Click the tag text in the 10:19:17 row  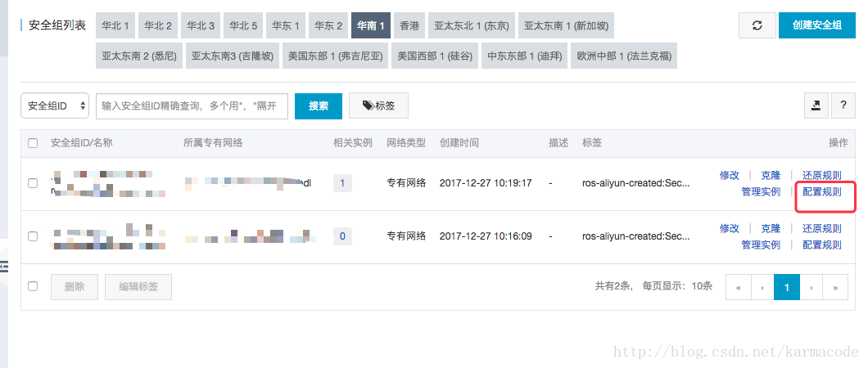pyautogui.click(x=636, y=183)
